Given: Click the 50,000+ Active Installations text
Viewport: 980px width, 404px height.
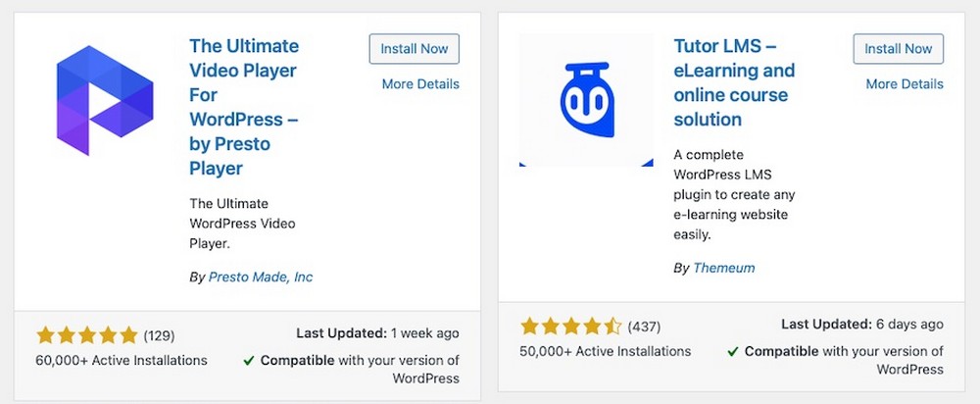Looking at the screenshot, I should point(605,351).
